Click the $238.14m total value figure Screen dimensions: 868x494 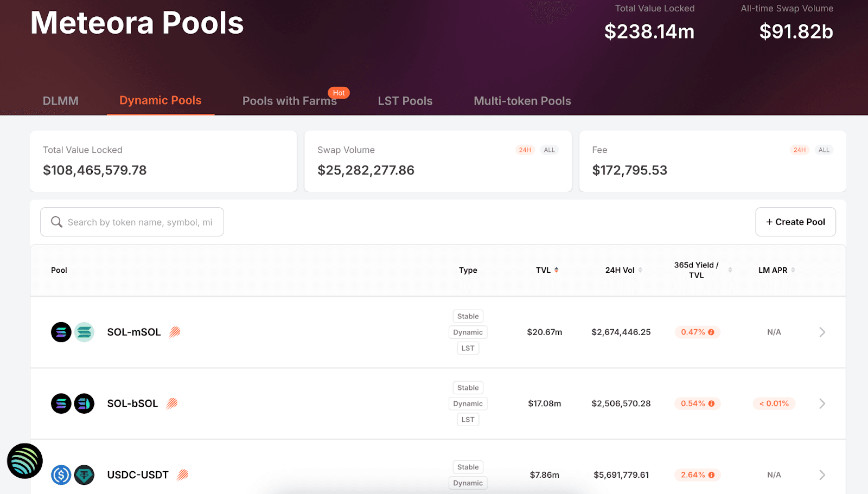pyautogui.click(x=649, y=31)
